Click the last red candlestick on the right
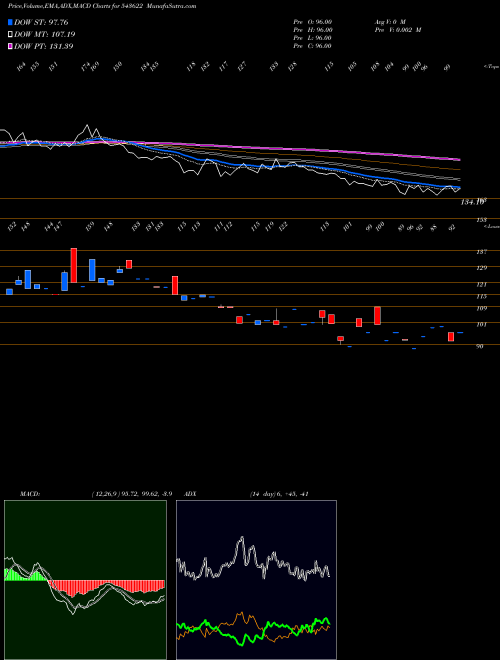The height and width of the screenshot is (660, 500). point(451,337)
